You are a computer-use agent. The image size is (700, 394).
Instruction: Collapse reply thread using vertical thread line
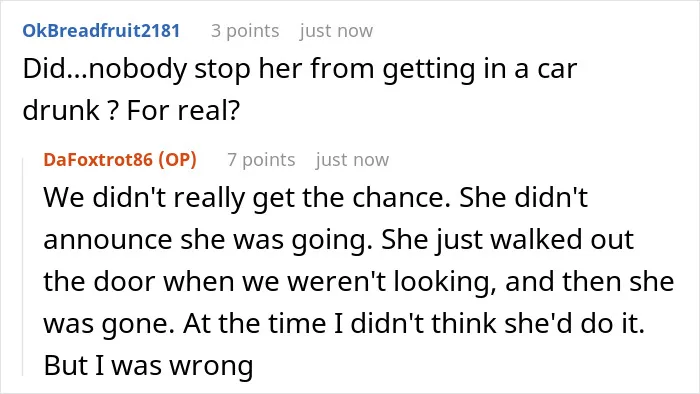23,266
